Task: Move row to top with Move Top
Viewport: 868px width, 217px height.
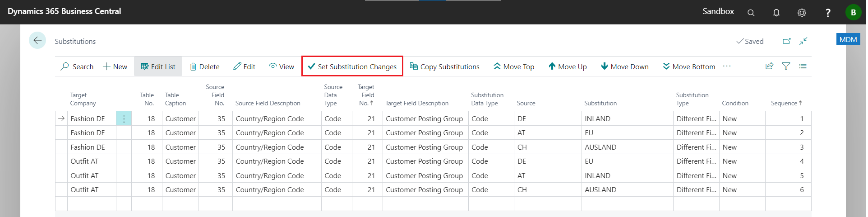Action: (x=514, y=66)
